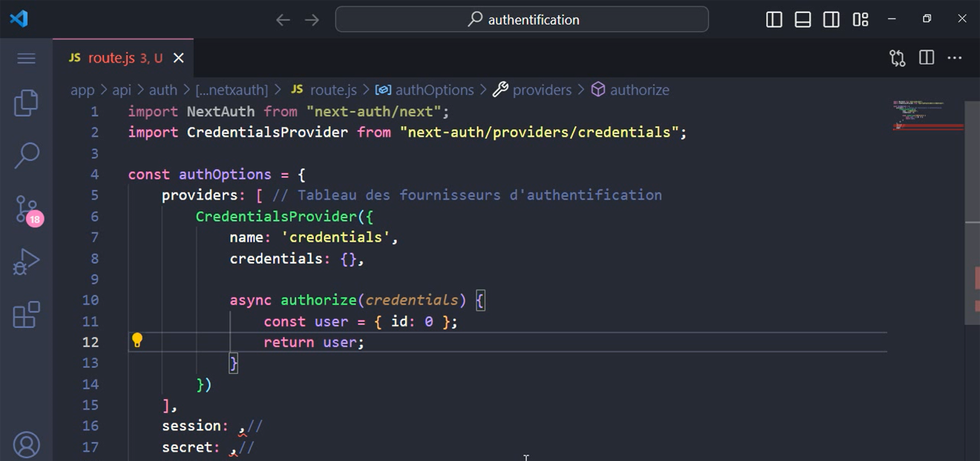The height and width of the screenshot is (461, 980).
Task: Toggle the primary side bar visibility
Action: click(x=773, y=19)
